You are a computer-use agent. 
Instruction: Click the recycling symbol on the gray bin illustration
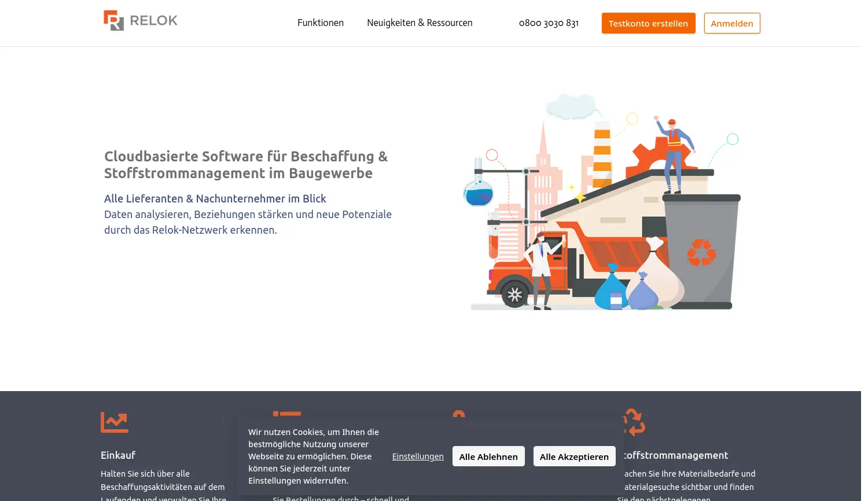pyautogui.click(x=701, y=253)
